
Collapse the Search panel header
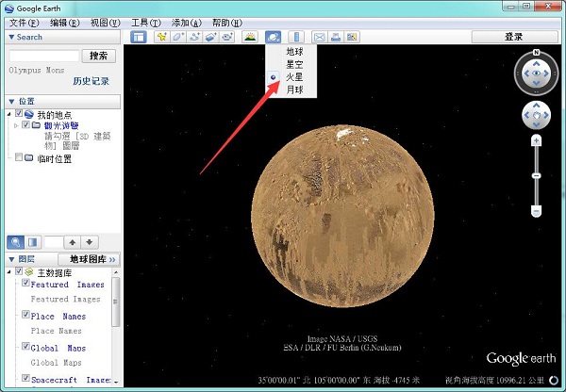click(x=11, y=37)
